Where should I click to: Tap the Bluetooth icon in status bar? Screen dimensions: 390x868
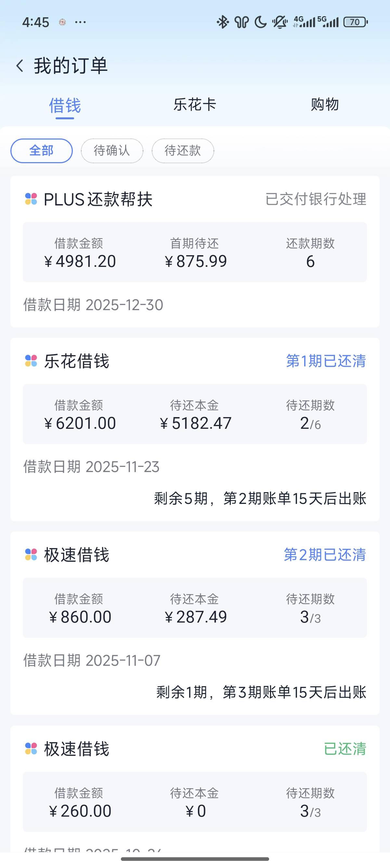[223, 22]
